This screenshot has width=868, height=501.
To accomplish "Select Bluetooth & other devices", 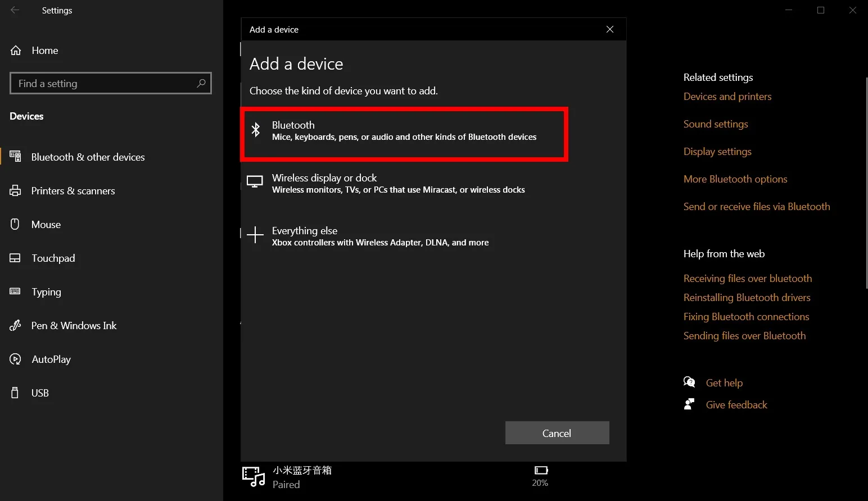I will pyautogui.click(x=88, y=157).
